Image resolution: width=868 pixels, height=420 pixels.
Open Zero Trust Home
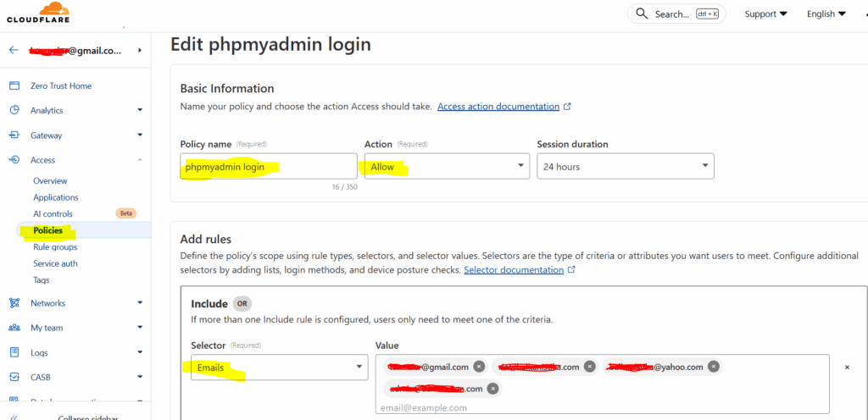tap(61, 86)
